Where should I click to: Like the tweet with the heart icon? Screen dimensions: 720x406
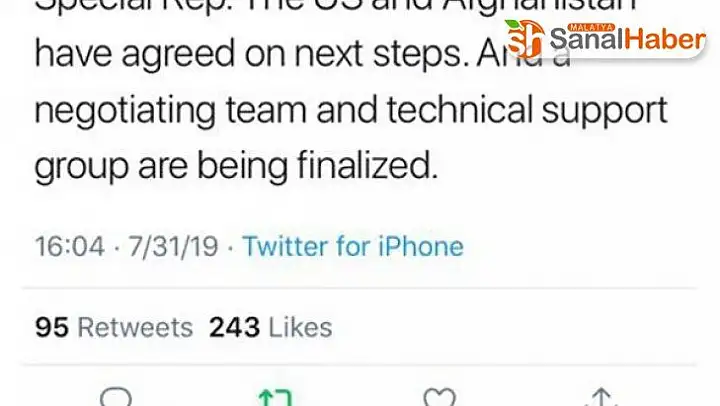[439, 397]
